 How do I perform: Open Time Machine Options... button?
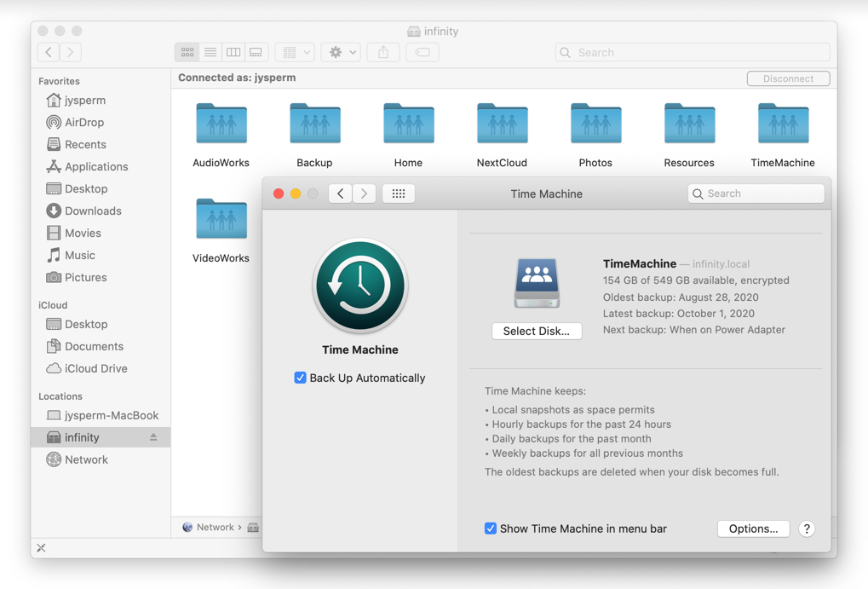[753, 528]
